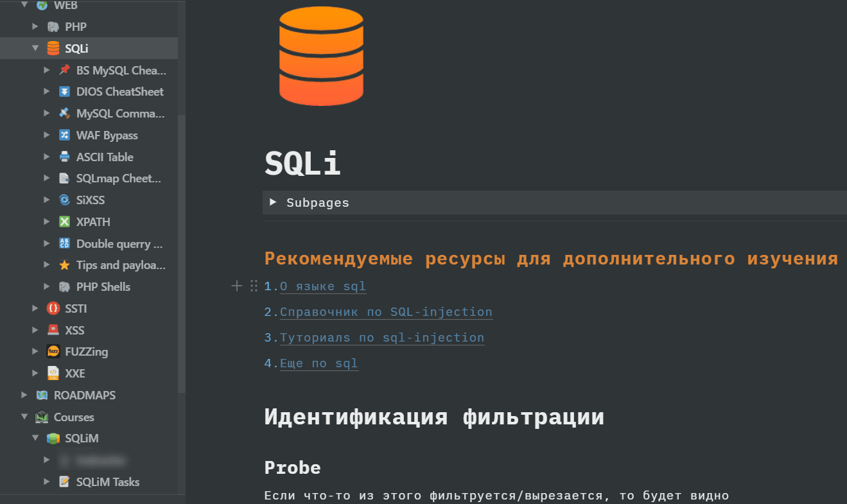The width and height of the screenshot is (847, 504).
Task: Expand the WAF Bypass page arrow
Action: (x=47, y=135)
